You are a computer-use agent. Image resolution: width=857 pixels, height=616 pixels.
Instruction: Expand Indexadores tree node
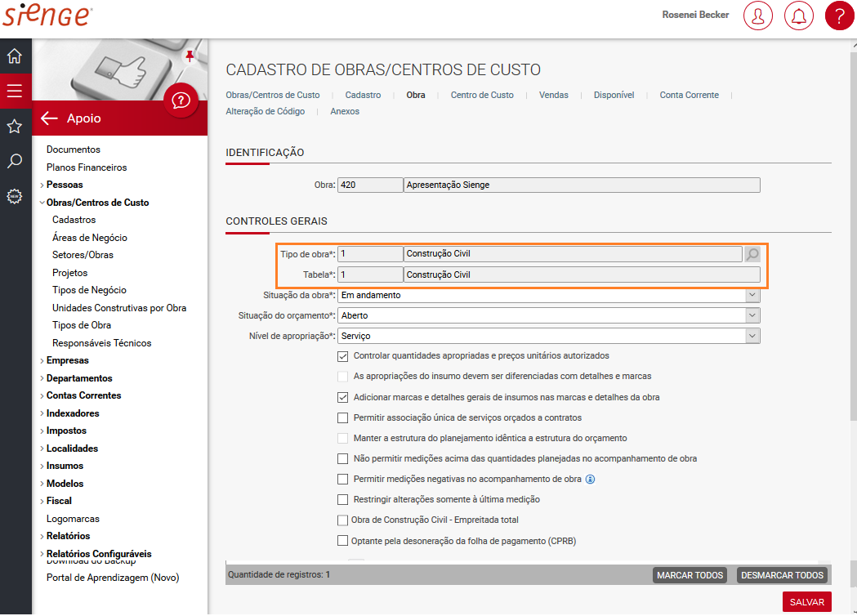pos(42,413)
